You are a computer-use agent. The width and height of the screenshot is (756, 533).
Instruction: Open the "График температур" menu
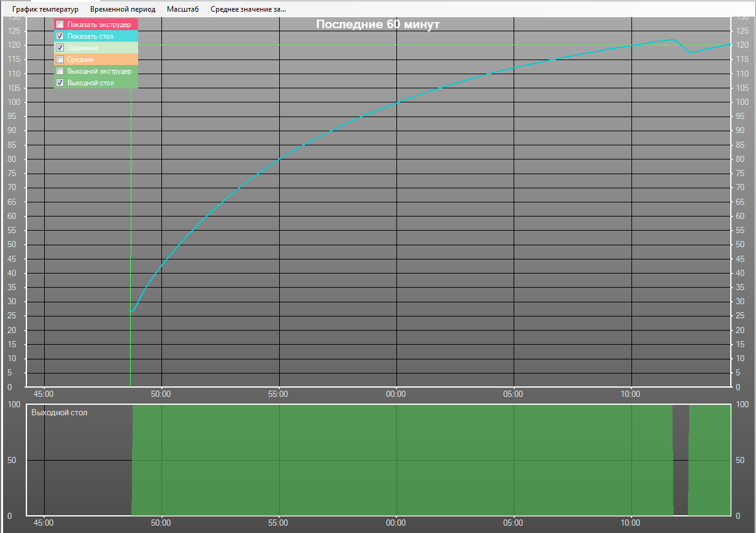point(45,9)
